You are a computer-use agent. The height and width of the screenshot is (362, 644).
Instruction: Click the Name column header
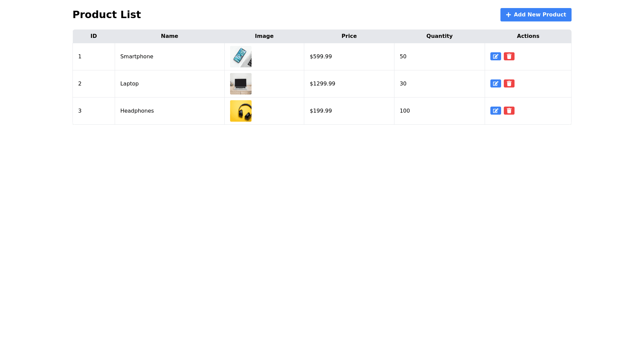point(169,36)
